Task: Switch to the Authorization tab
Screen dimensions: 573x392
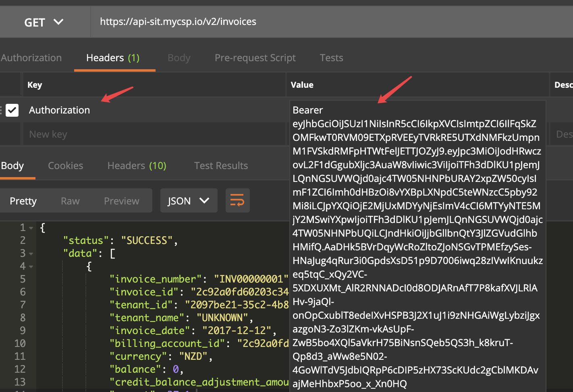Action: tap(31, 58)
